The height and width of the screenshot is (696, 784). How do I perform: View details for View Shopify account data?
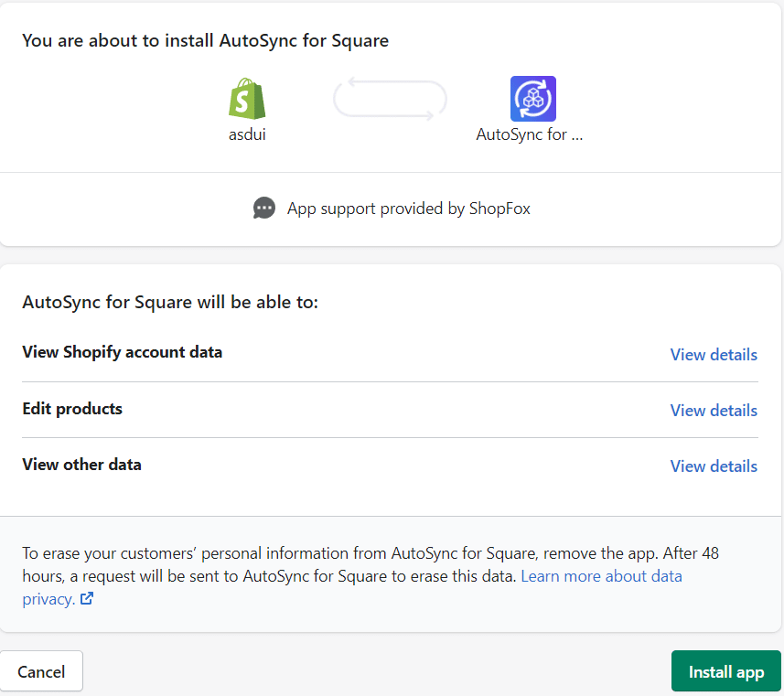pyautogui.click(x=714, y=355)
